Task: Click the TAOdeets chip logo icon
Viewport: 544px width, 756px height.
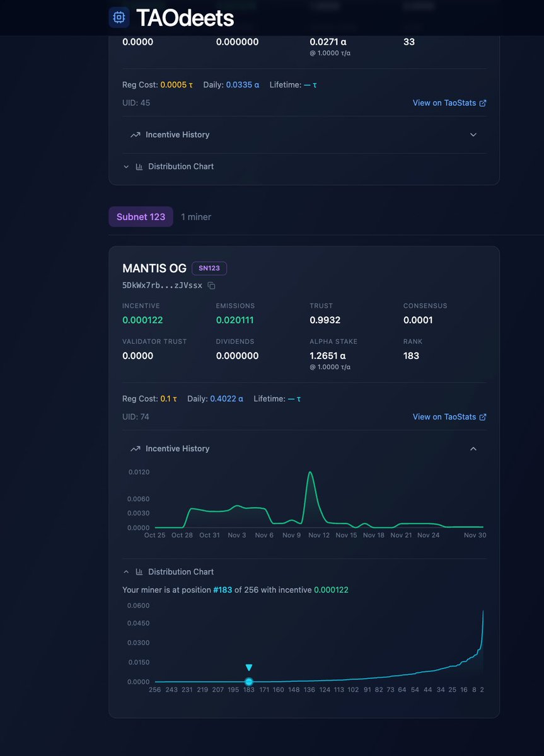Action: [119, 17]
